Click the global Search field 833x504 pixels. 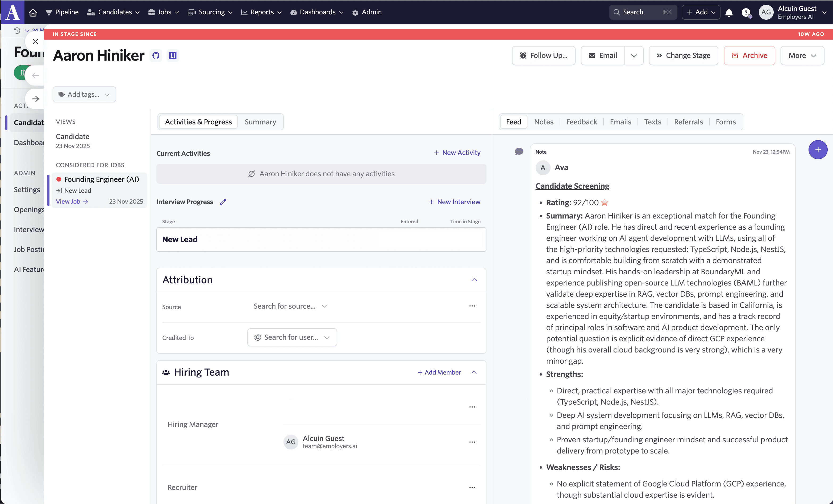point(642,12)
